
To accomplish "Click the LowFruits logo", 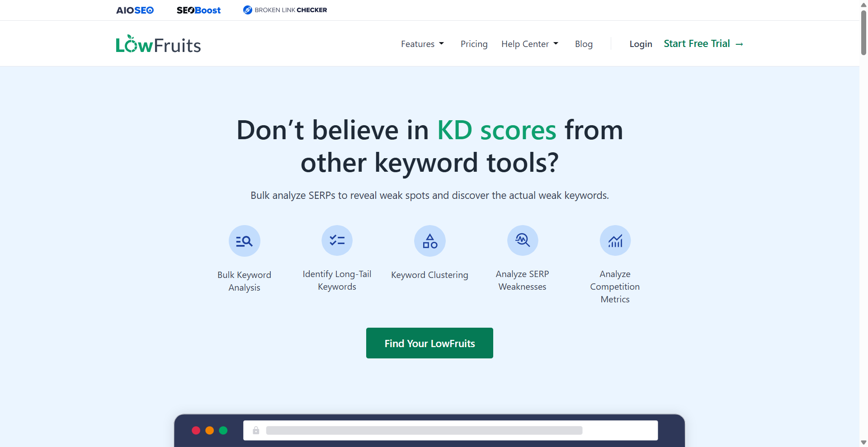I will tap(158, 44).
